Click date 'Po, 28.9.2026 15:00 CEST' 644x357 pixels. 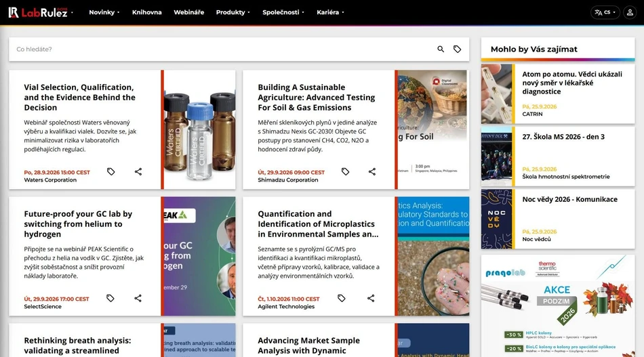click(x=57, y=172)
